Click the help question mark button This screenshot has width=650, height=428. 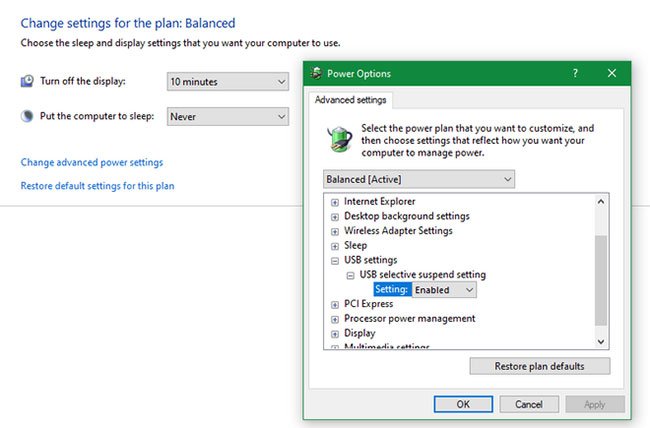click(575, 74)
